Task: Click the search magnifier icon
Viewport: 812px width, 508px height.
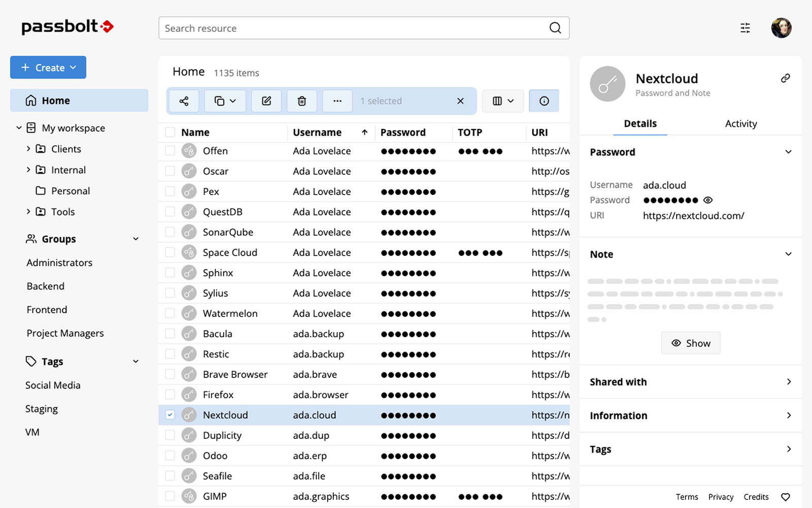Action: click(555, 28)
